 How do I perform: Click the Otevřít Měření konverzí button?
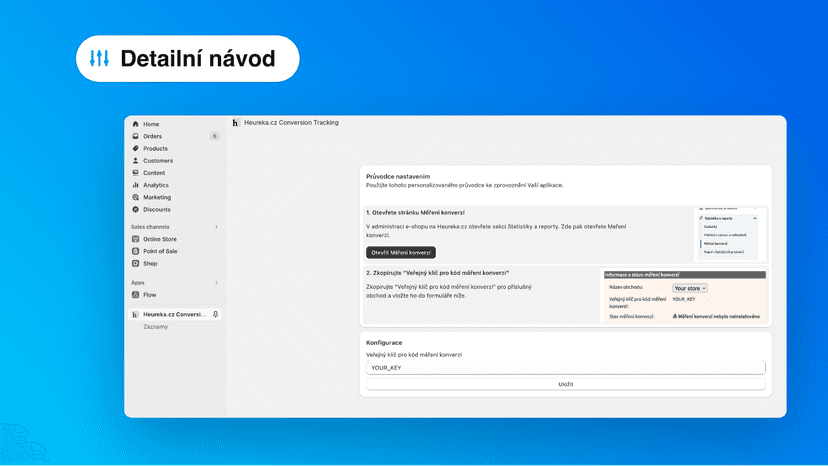401,253
